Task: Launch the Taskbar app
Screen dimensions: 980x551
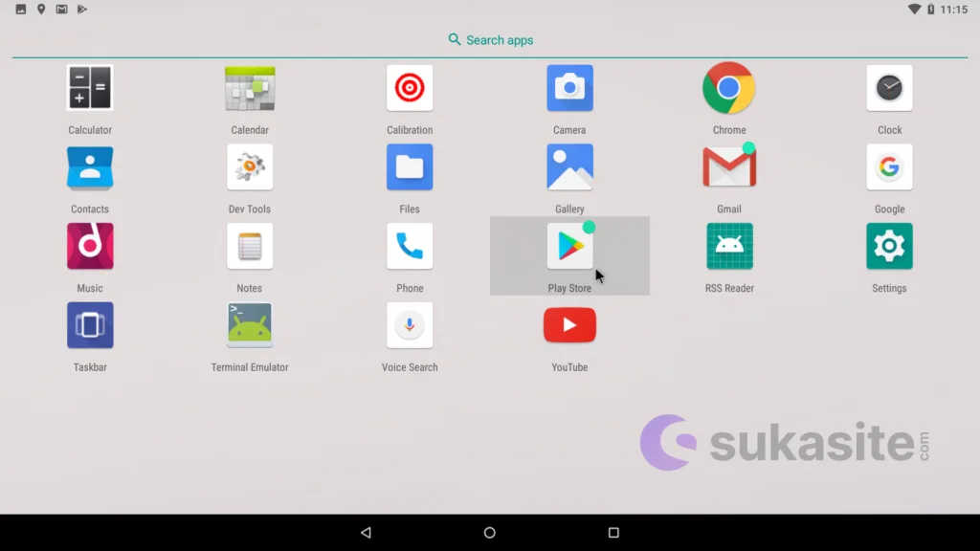Action: coord(90,325)
